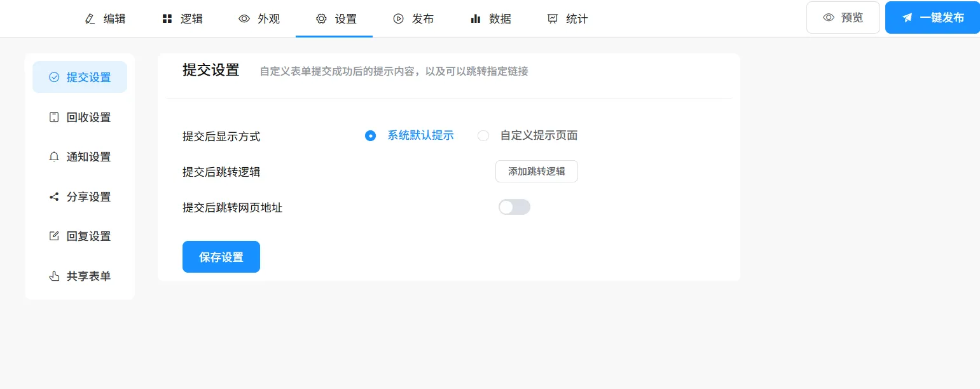Image resolution: width=980 pixels, height=389 pixels.
Task: Select 提交设置 in the sidebar
Action: (80, 78)
